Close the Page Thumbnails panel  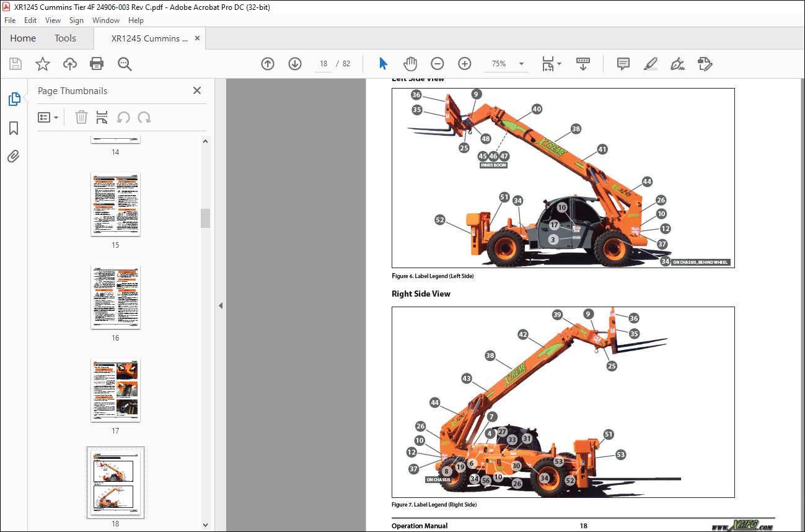pyautogui.click(x=197, y=90)
